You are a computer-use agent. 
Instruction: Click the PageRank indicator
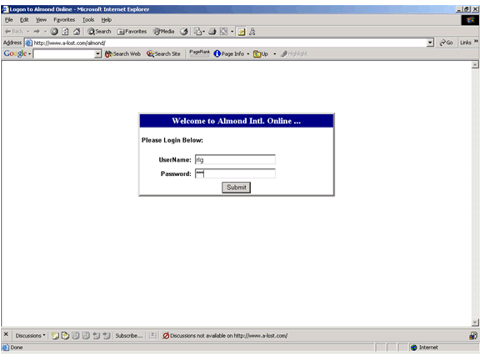click(x=199, y=53)
